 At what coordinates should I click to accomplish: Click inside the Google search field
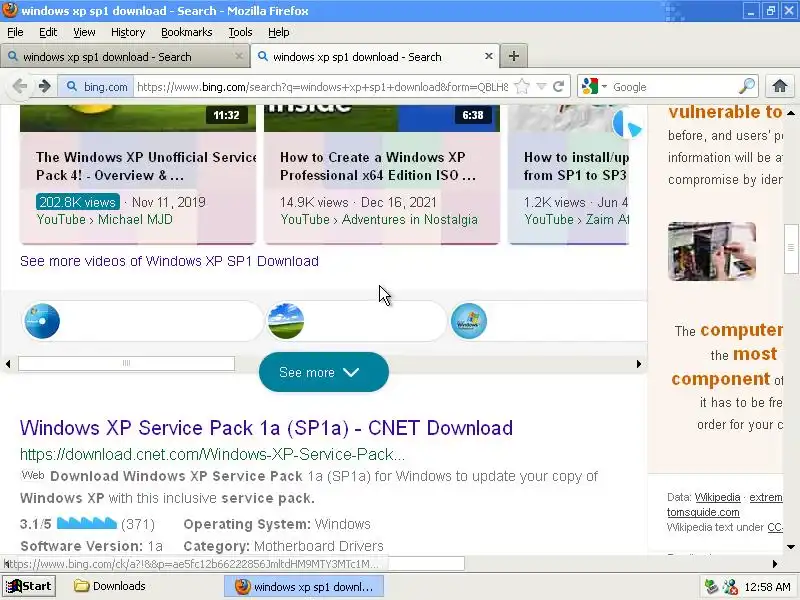tap(673, 86)
